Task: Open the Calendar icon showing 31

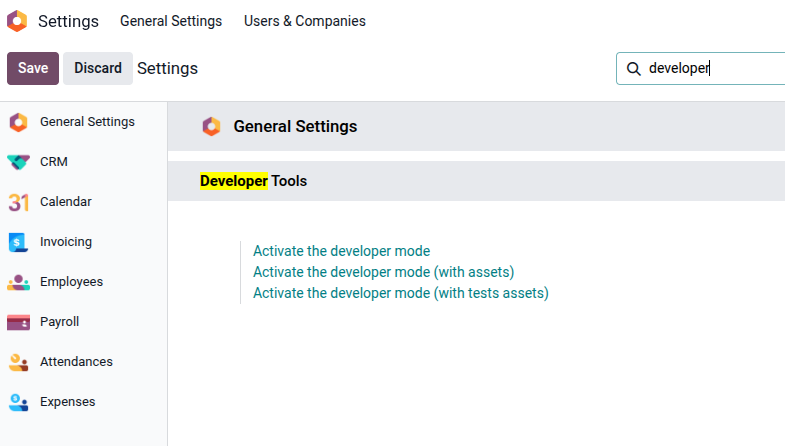Action: pos(18,202)
